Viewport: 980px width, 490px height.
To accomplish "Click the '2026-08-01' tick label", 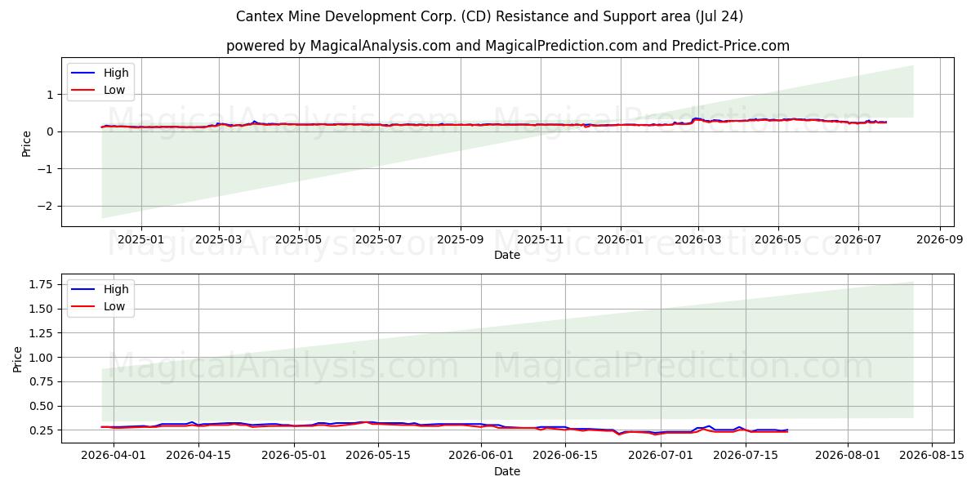I will 848,456.
